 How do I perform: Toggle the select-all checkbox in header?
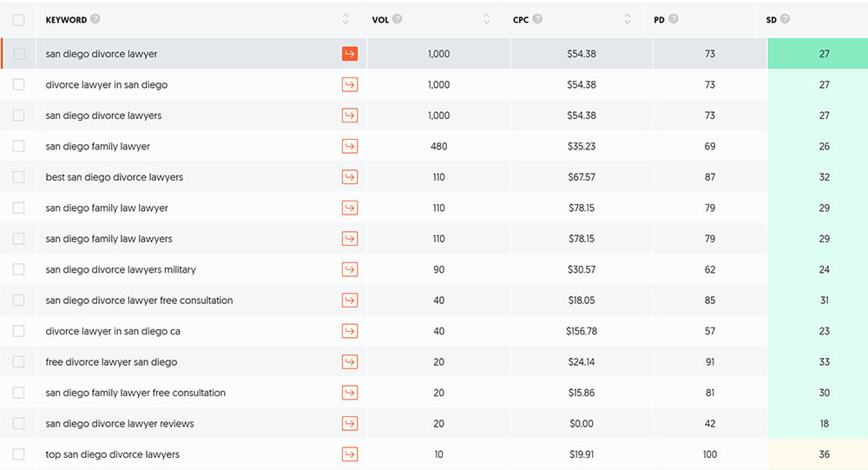coord(19,19)
